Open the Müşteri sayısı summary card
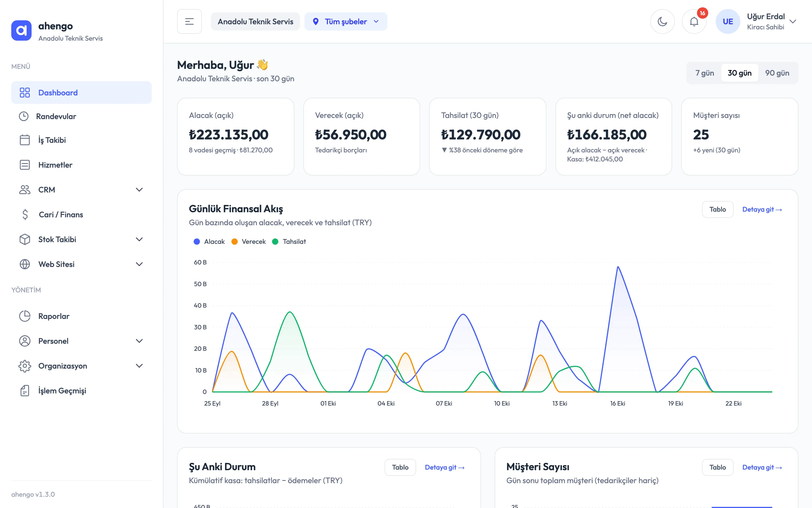The image size is (812, 508). tap(740, 136)
